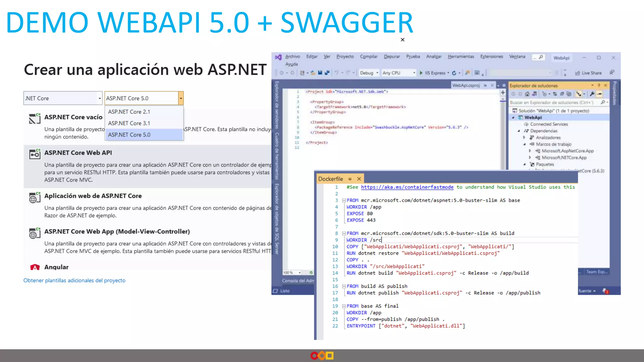The width and height of the screenshot is (644, 362).
Task: Open the ASP.NET Core 5.0 version dropdown arrow
Action: pos(180,98)
